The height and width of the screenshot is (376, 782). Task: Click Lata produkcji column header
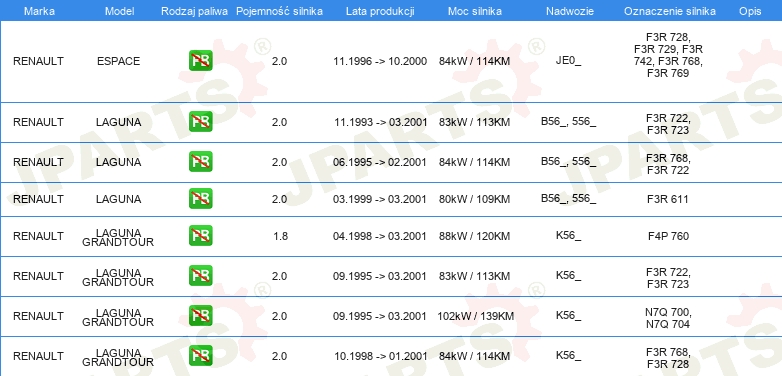pyautogui.click(x=380, y=11)
